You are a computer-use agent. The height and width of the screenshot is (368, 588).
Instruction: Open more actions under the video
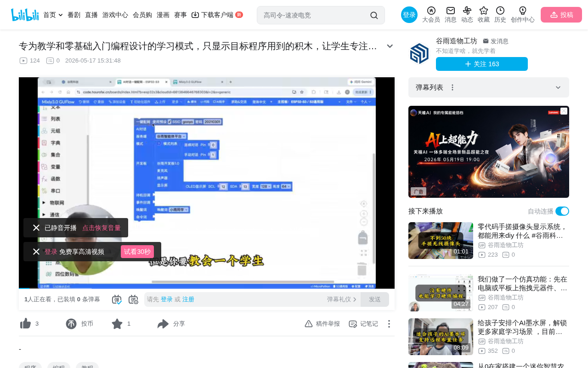[x=389, y=324]
